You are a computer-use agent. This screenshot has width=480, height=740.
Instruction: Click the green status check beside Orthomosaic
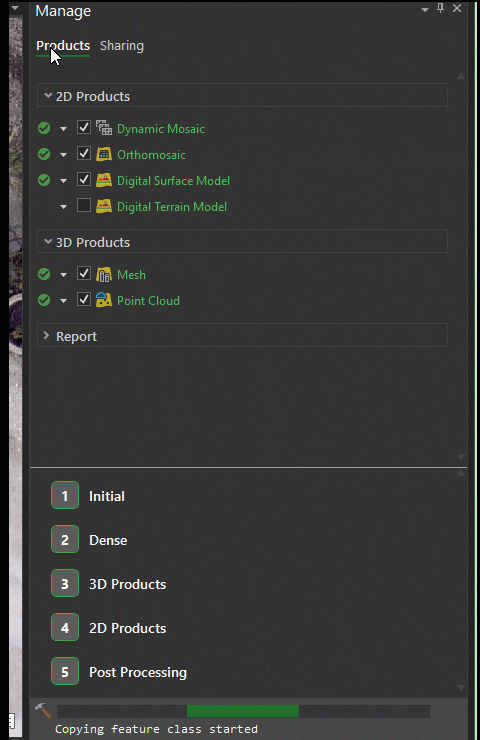(44, 154)
